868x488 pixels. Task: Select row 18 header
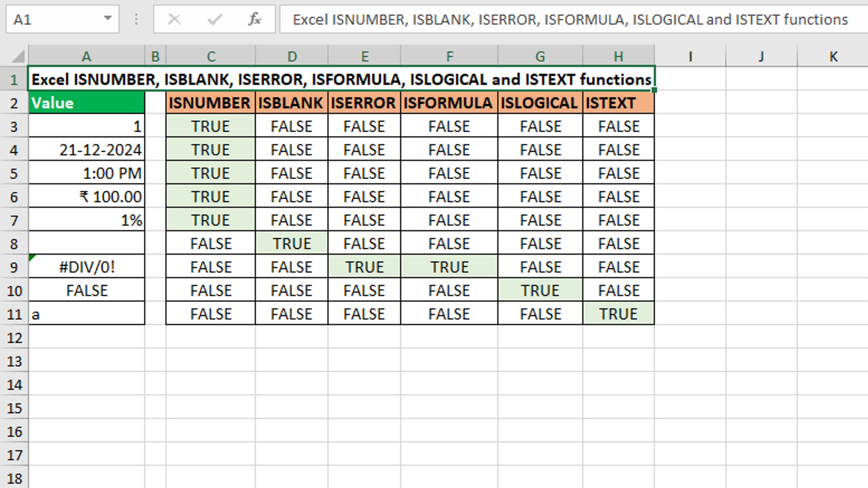coord(14,478)
